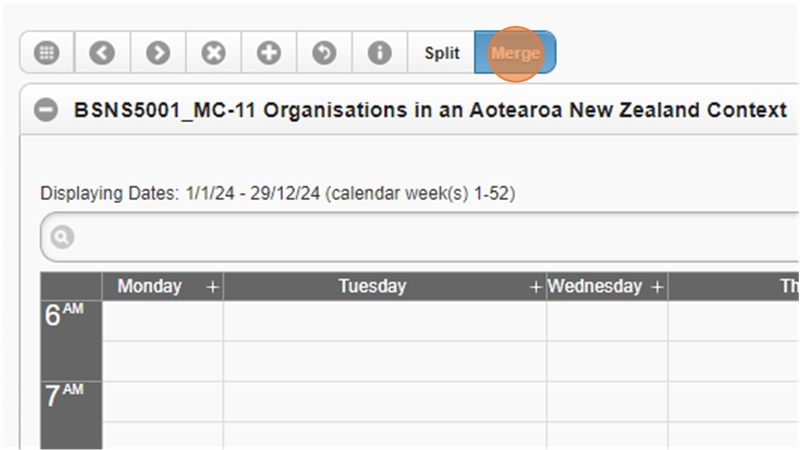The image size is (800, 450).
Task: Open the info icon in toolbar
Action: pyautogui.click(x=380, y=53)
